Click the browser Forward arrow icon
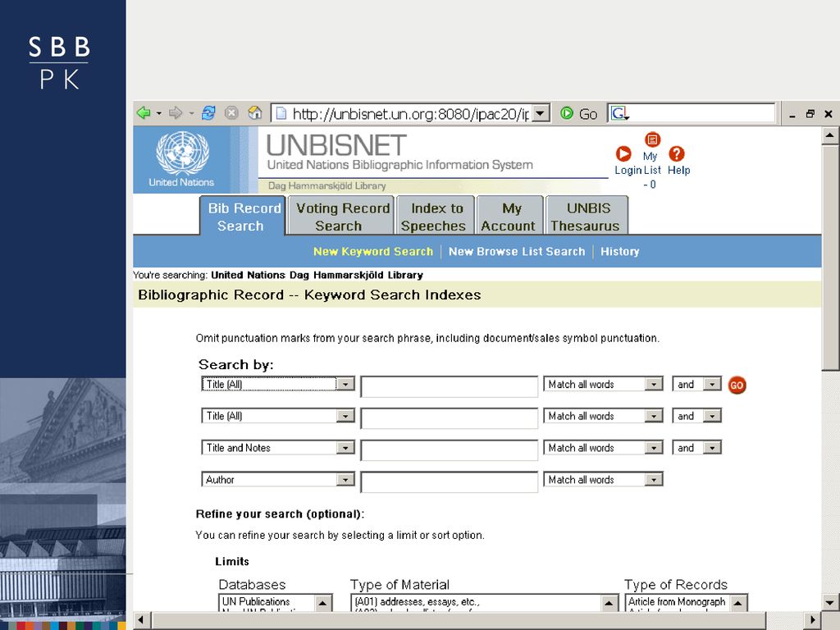Viewport: 840px width, 630px height. coord(176,113)
